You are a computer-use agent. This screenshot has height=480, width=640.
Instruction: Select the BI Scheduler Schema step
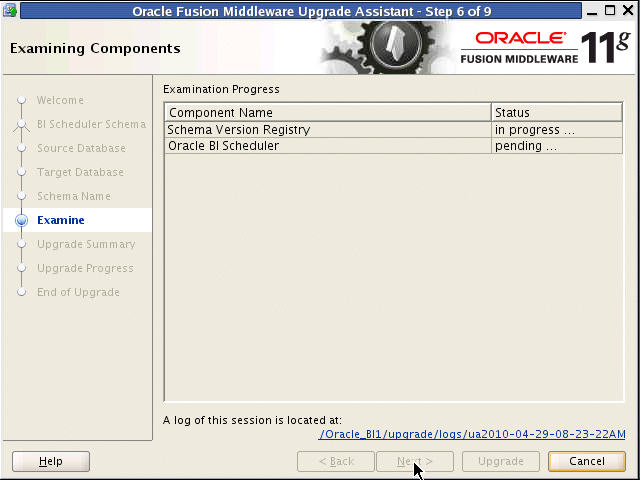pos(91,124)
